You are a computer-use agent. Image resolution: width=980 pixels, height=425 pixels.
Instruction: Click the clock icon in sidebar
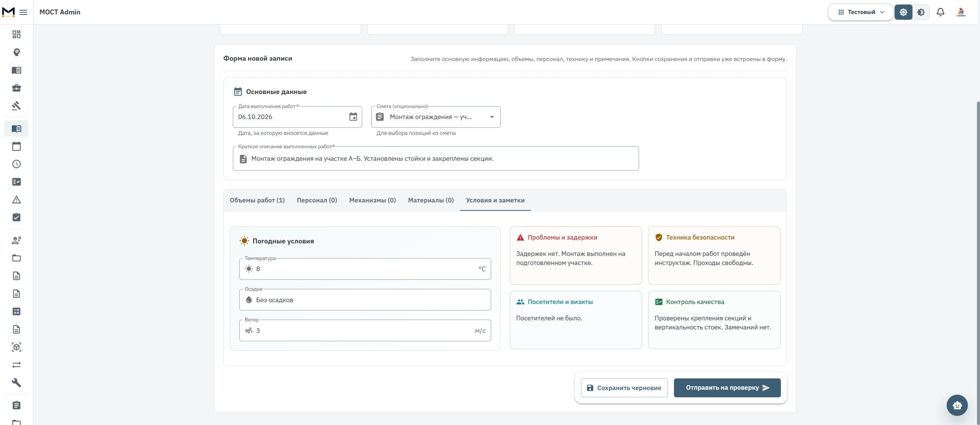[x=16, y=164]
